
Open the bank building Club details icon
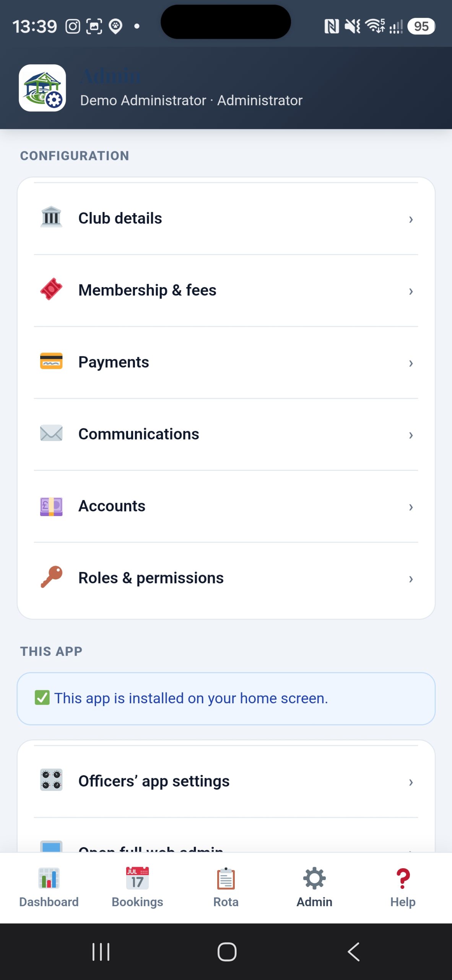point(51,217)
